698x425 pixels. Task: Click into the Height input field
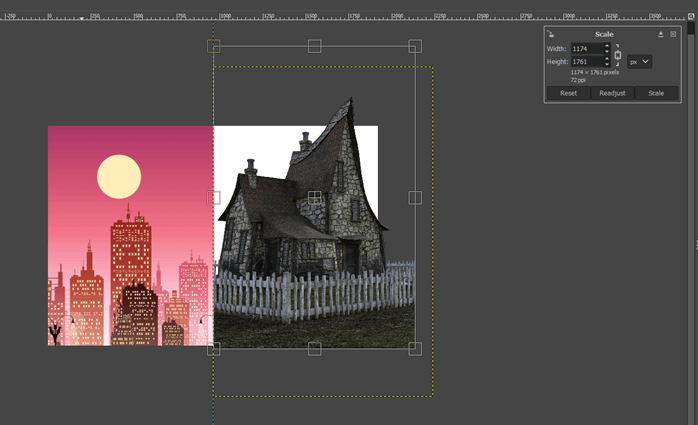[x=585, y=62]
